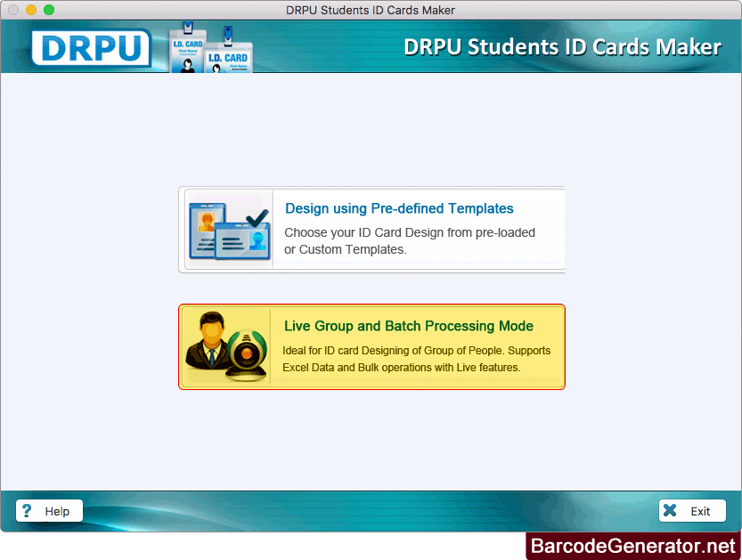Image resolution: width=742 pixels, height=560 pixels.
Task: Click the question mark Help icon
Action: coord(27,511)
